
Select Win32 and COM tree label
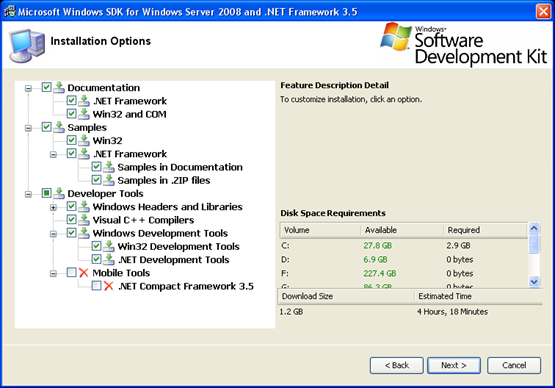(x=130, y=114)
